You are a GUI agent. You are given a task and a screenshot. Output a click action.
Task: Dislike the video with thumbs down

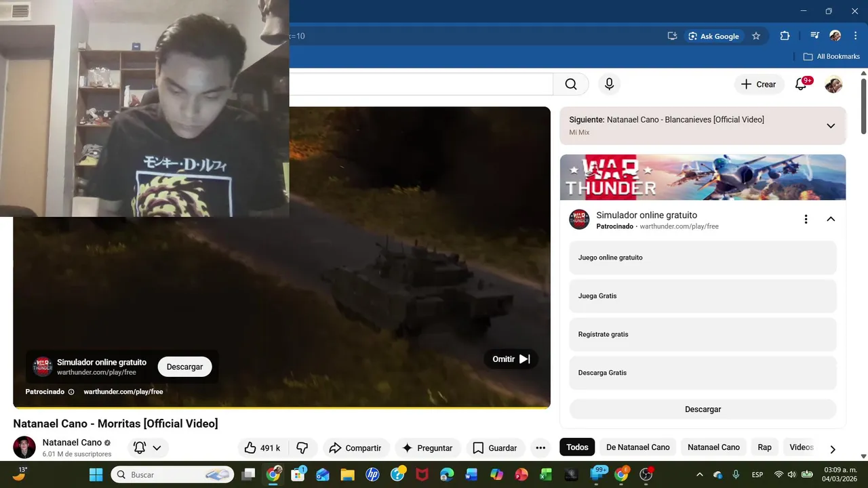(x=302, y=448)
